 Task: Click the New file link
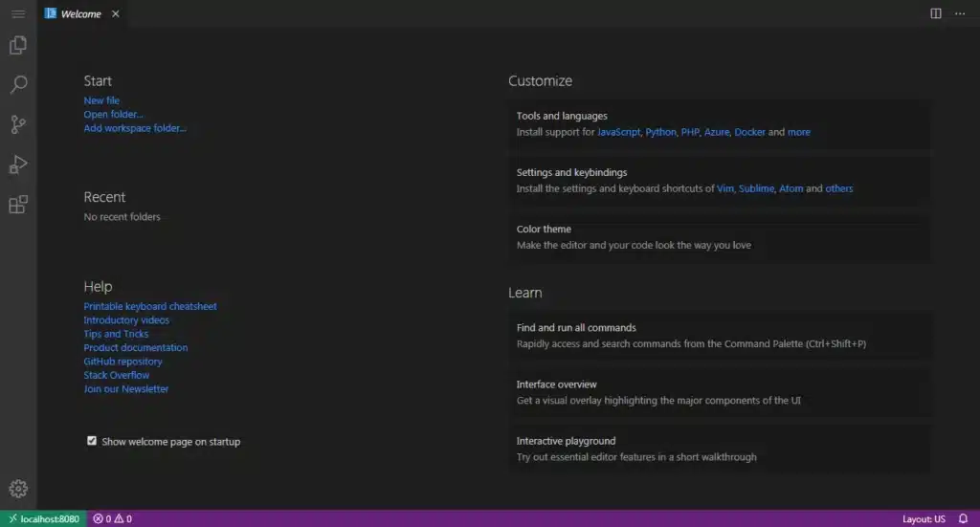[x=101, y=100]
